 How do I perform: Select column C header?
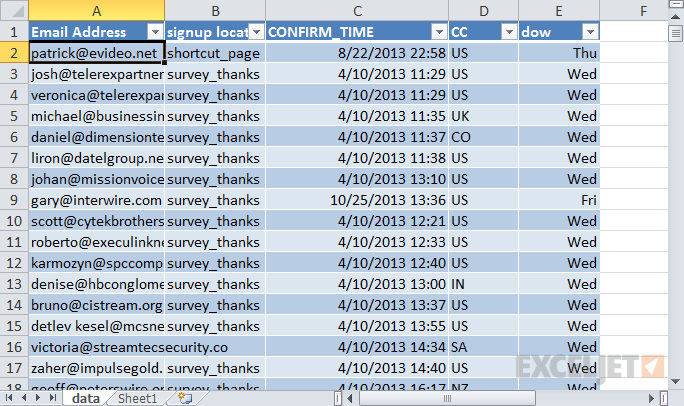357,11
